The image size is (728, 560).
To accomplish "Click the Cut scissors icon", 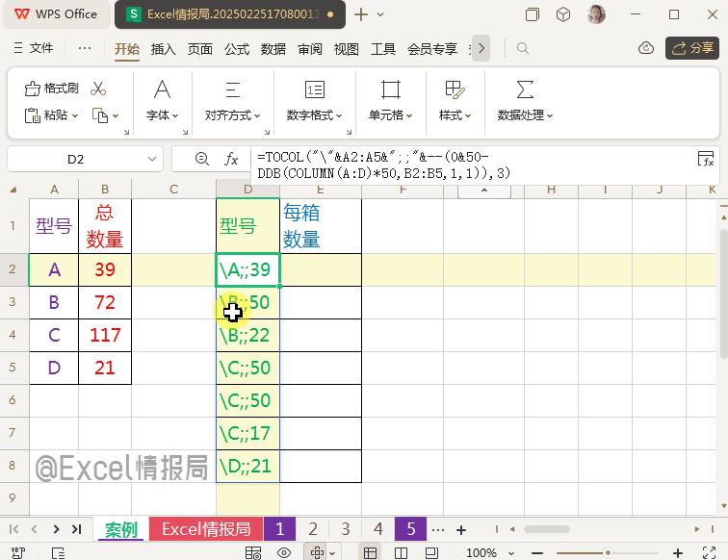I will pyautogui.click(x=98, y=89).
